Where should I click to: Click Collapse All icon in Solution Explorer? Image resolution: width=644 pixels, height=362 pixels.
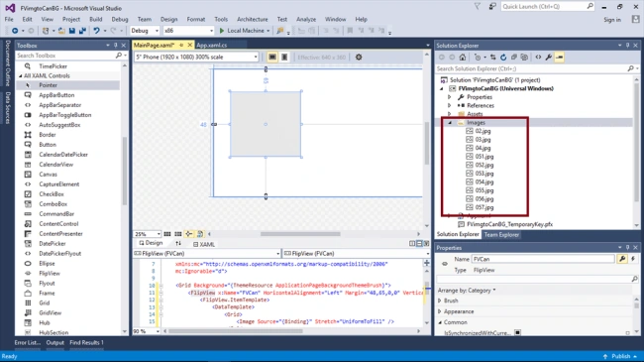(514, 58)
